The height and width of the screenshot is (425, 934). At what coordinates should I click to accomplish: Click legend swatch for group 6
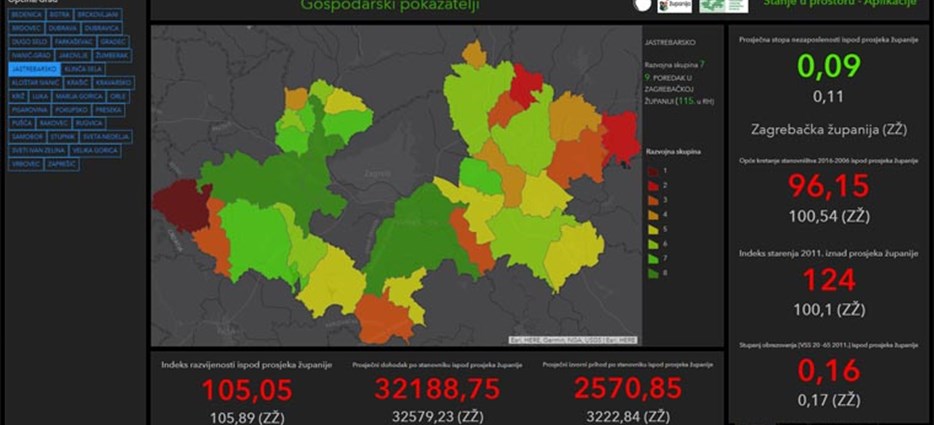click(x=653, y=244)
